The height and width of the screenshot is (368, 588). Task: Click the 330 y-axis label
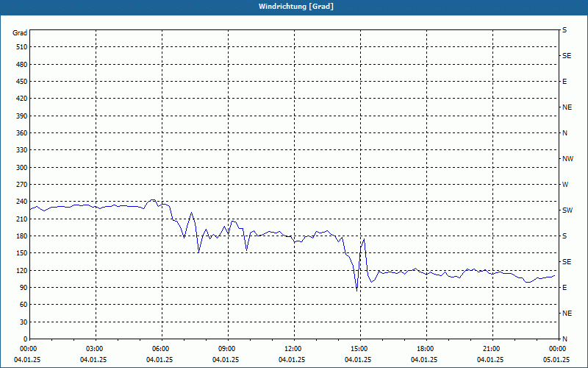22,150
